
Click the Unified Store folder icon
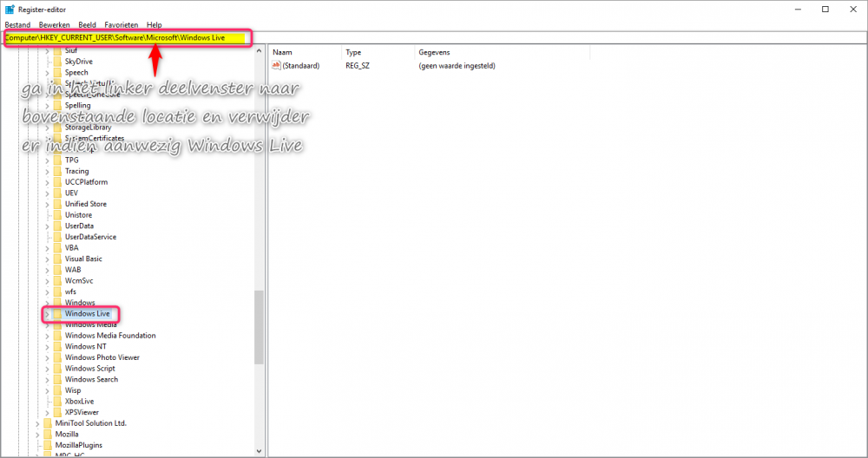pos(57,204)
